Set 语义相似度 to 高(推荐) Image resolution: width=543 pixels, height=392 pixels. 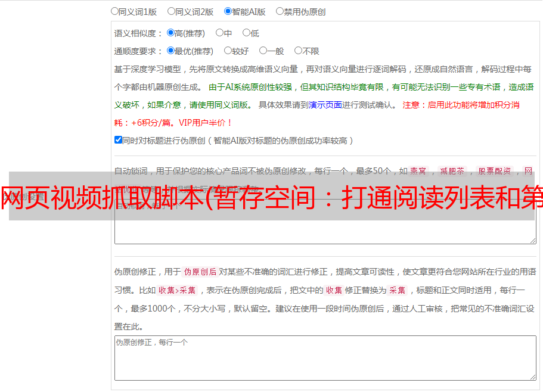pos(170,33)
